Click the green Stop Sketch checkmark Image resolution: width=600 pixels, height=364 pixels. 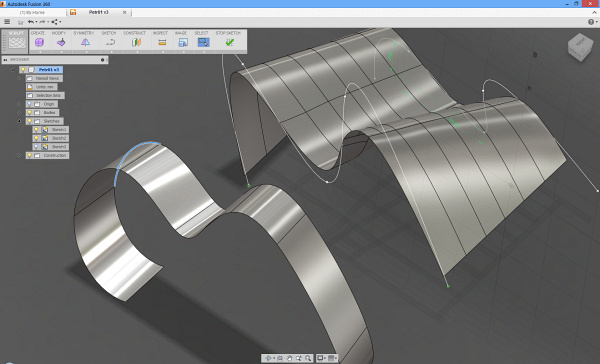(230, 42)
